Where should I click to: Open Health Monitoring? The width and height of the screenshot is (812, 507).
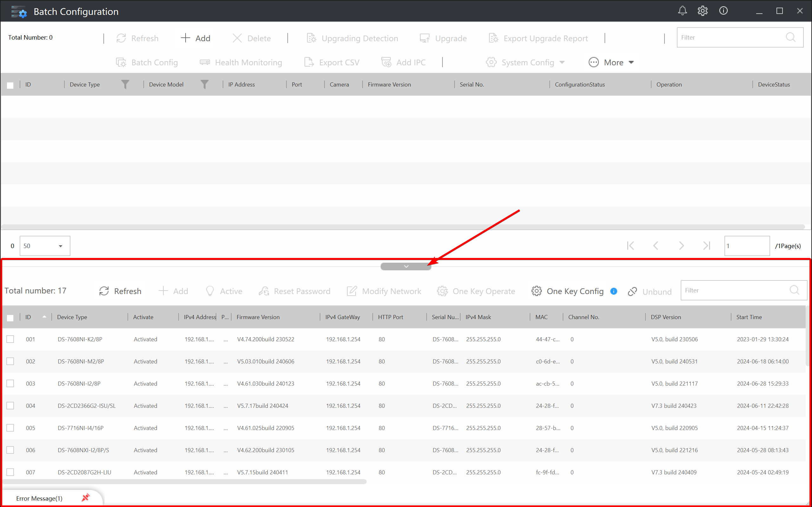(x=241, y=62)
